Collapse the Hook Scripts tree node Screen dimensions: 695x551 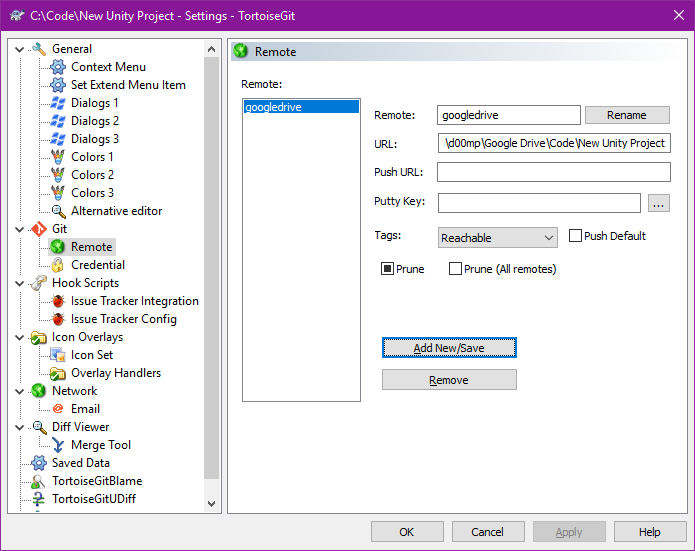20,283
